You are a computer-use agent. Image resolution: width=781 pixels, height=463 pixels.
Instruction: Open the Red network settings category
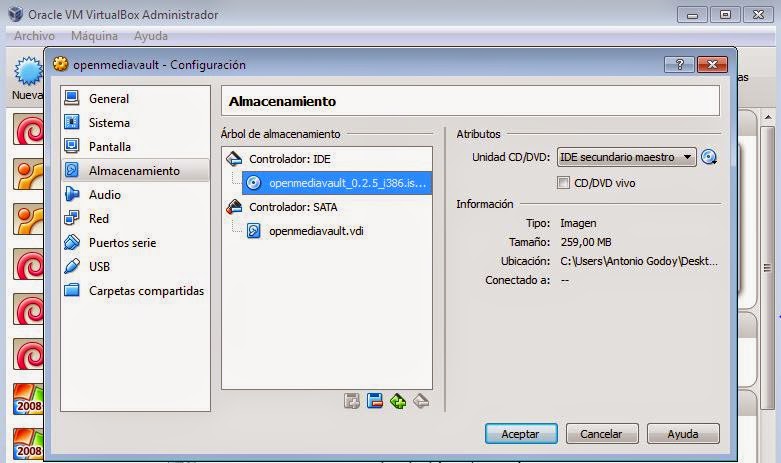tap(134, 218)
